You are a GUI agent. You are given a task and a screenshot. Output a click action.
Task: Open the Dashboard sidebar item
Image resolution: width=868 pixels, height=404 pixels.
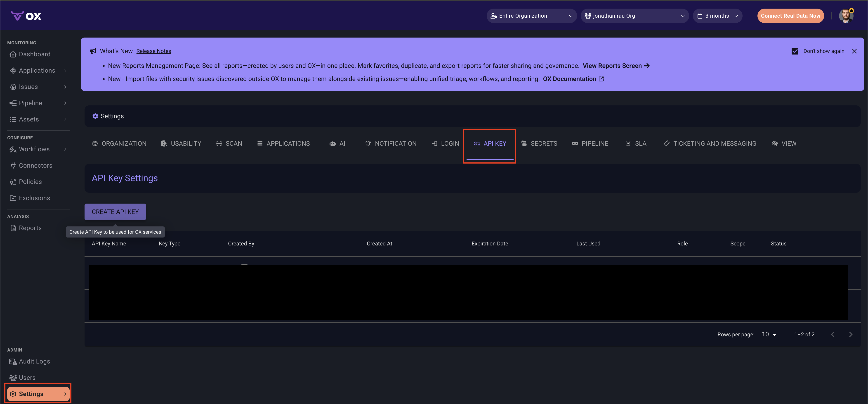coord(34,54)
